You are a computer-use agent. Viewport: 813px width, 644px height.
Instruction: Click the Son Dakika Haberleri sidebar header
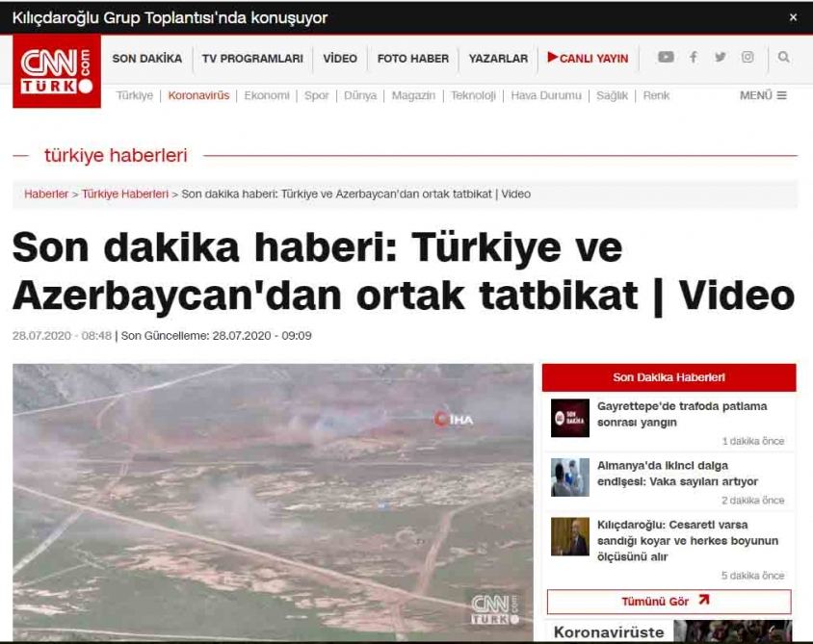[669, 377]
